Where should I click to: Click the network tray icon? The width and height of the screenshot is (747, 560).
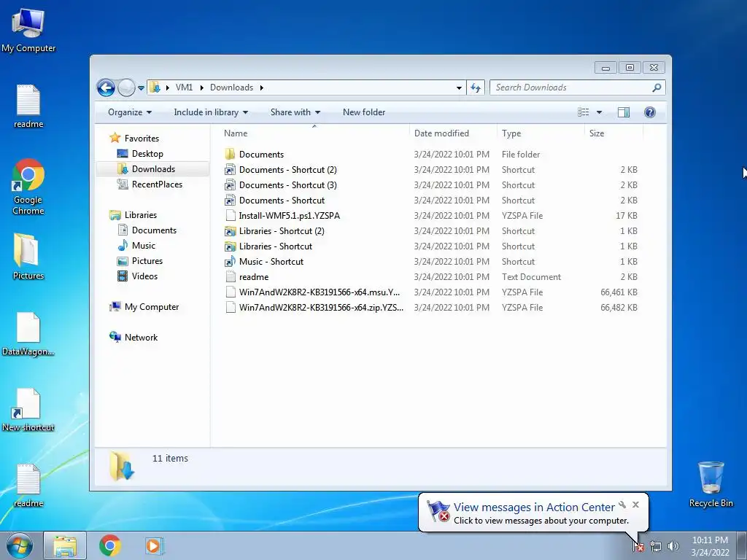tap(656, 546)
